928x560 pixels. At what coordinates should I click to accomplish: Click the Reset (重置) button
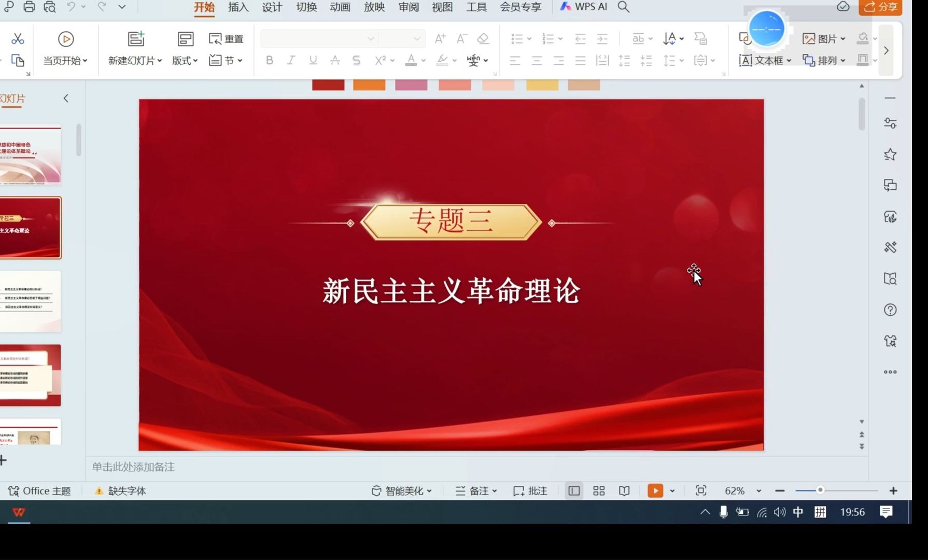point(226,39)
